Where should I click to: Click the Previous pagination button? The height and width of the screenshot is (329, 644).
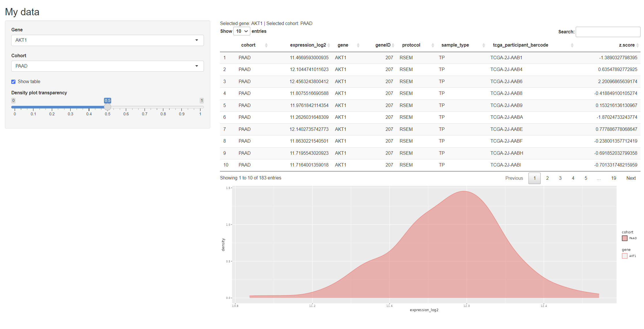tap(514, 178)
